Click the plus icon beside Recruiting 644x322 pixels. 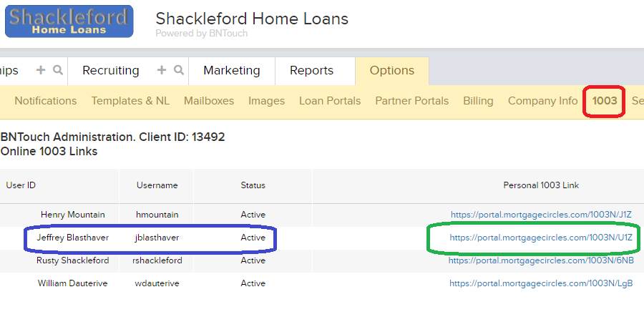click(162, 70)
